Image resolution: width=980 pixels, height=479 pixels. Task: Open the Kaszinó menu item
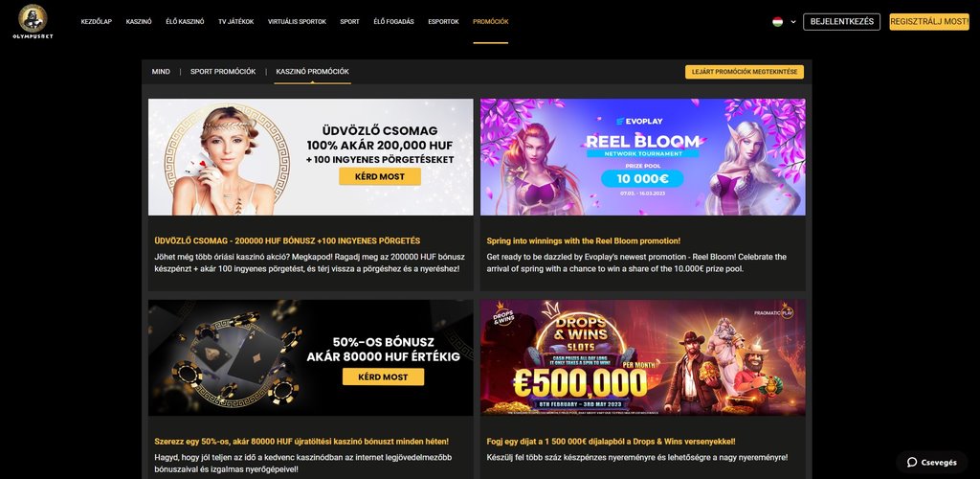click(x=139, y=21)
